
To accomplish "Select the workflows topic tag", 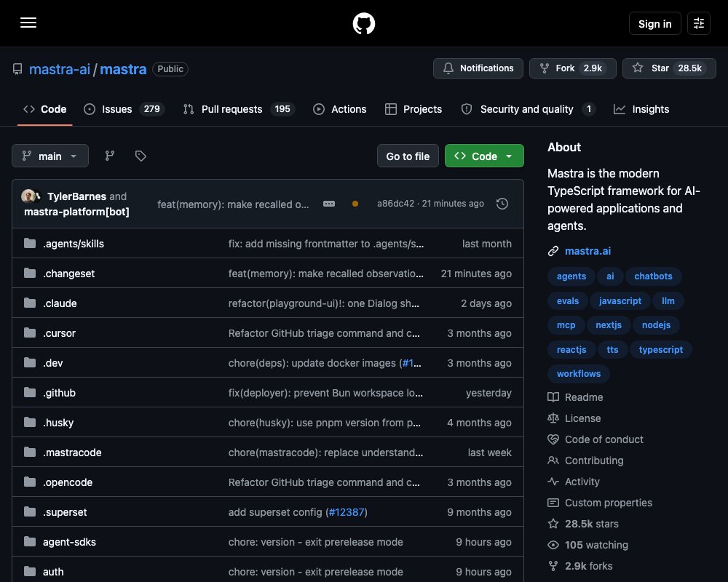I will [579, 374].
